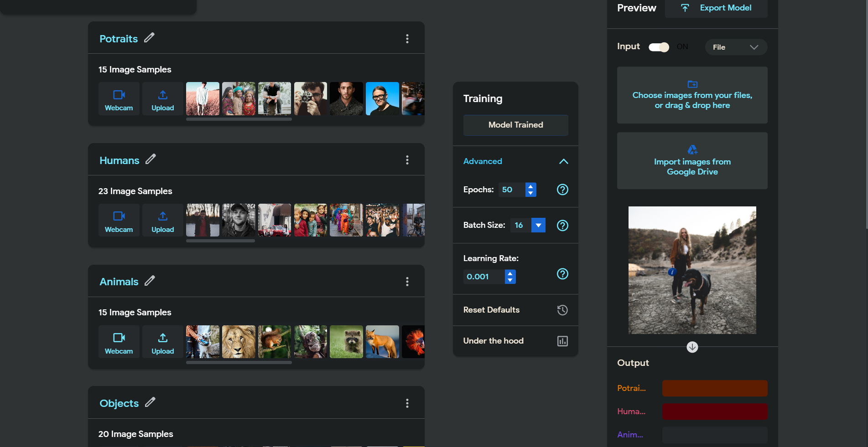The image size is (868, 447).
Task: Click the down arrow below preview image
Action: click(x=692, y=347)
